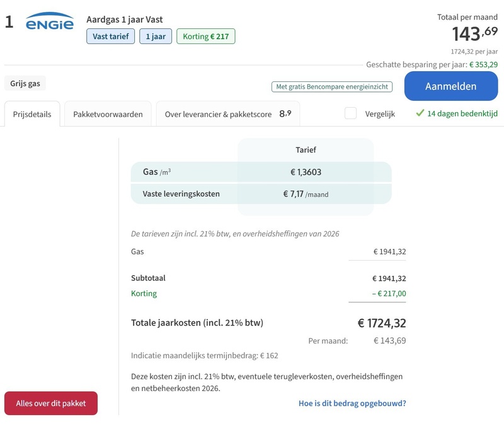Click the Korting € 217 badge
Image resolution: width=504 pixels, height=427 pixels.
tap(206, 37)
